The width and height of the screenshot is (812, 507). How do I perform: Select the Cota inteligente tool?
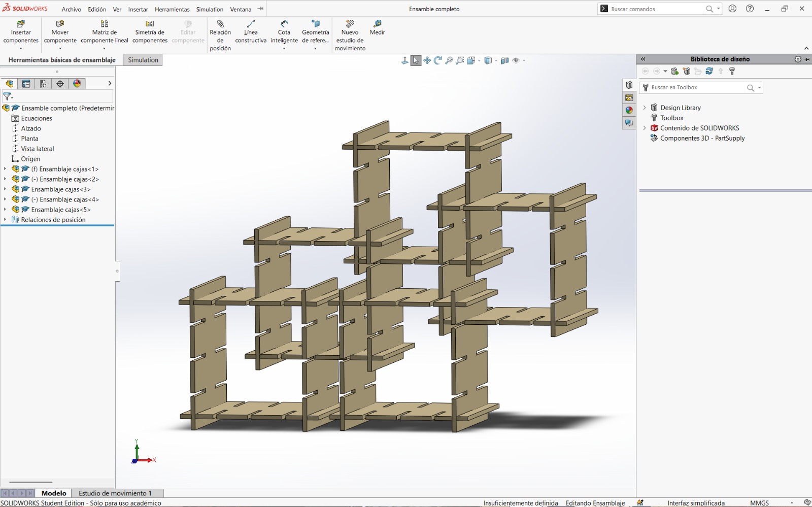(284, 32)
